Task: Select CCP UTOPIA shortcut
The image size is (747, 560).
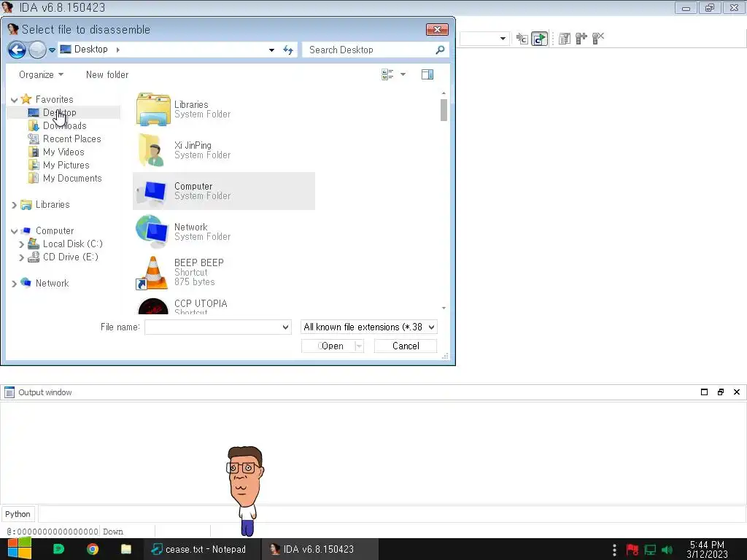Action: (224, 306)
